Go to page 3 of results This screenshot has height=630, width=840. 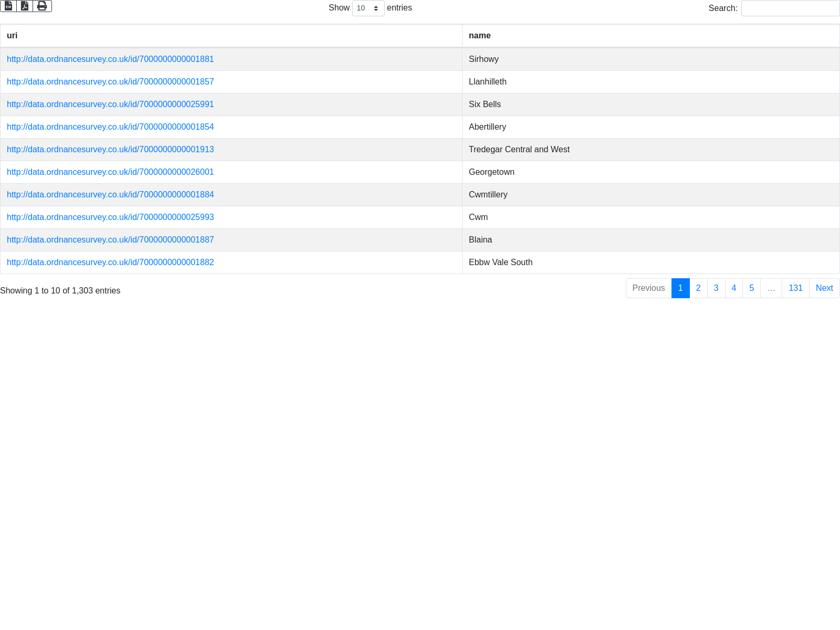pos(716,288)
